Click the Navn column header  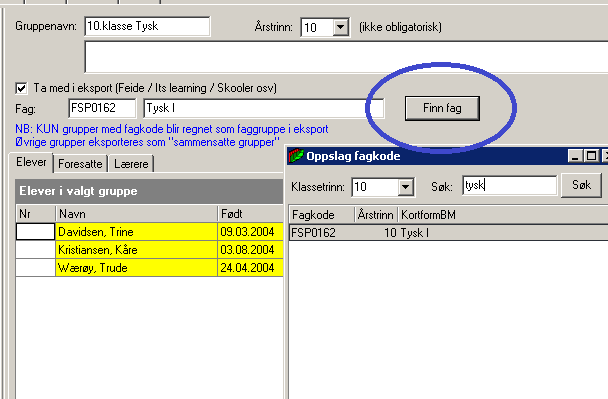click(x=136, y=214)
